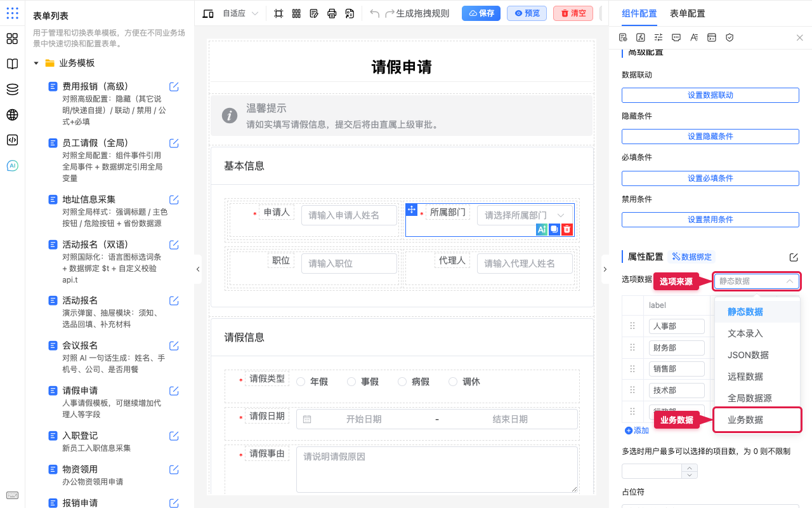Open the sliders settings icon in config panel
Viewport: 812px width, 508px height.
pyautogui.click(x=658, y=37)
